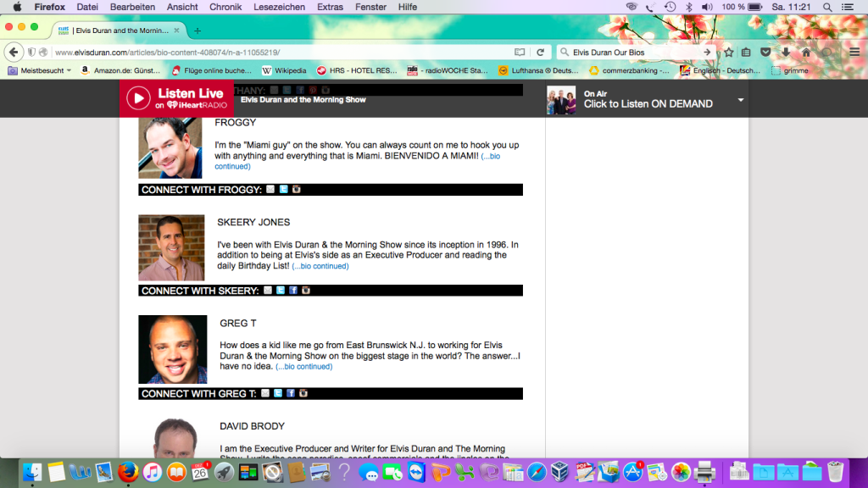The image size is (868, 488).
Task: Open the Englisch - Deutsch bookmark
Action: point(721,71)
